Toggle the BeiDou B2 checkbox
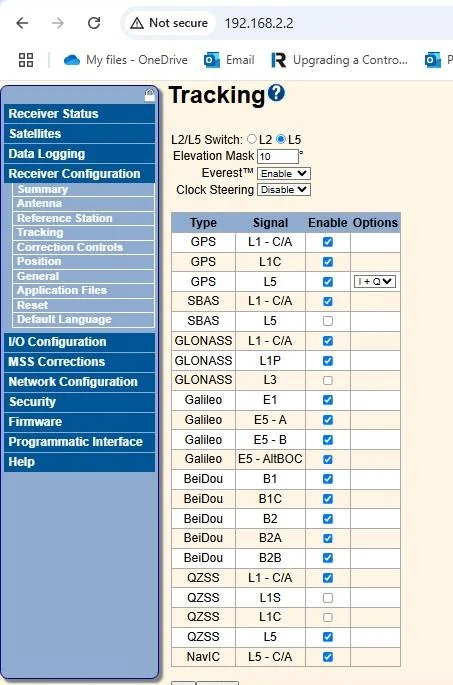The image size is (453, 685). tap(328, 519)
